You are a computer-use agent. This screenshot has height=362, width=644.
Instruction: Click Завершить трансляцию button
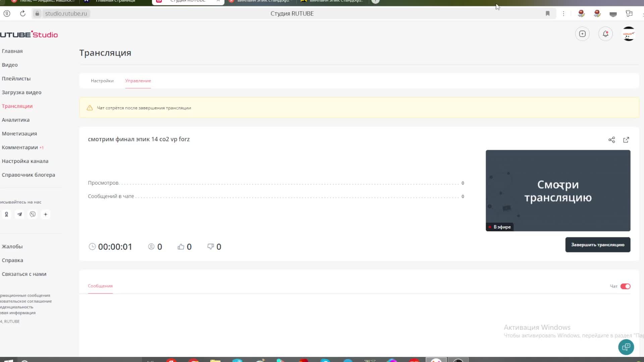coord(598,245)
